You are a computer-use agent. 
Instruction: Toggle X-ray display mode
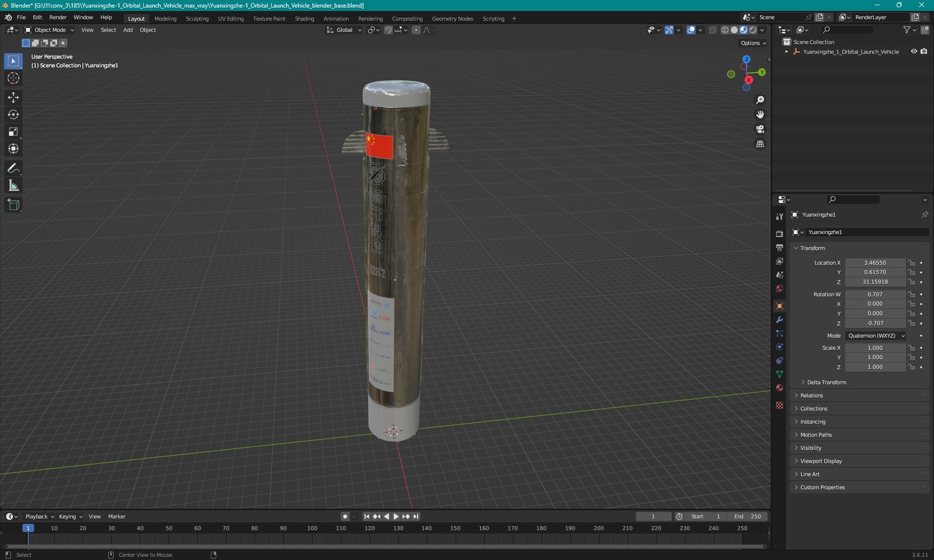pyautogui.click(x=712, y=30)
